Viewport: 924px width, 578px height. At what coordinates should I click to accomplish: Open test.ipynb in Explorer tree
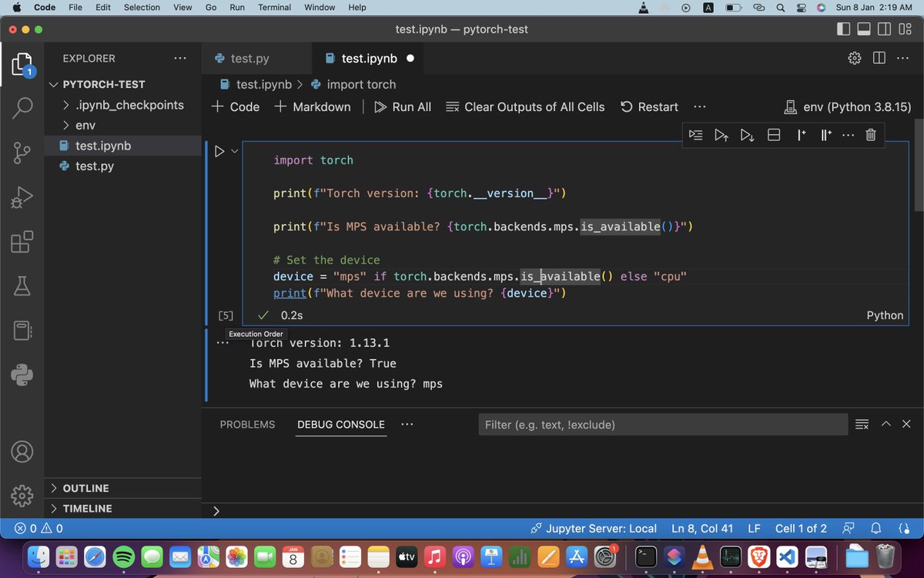point(123,146)
